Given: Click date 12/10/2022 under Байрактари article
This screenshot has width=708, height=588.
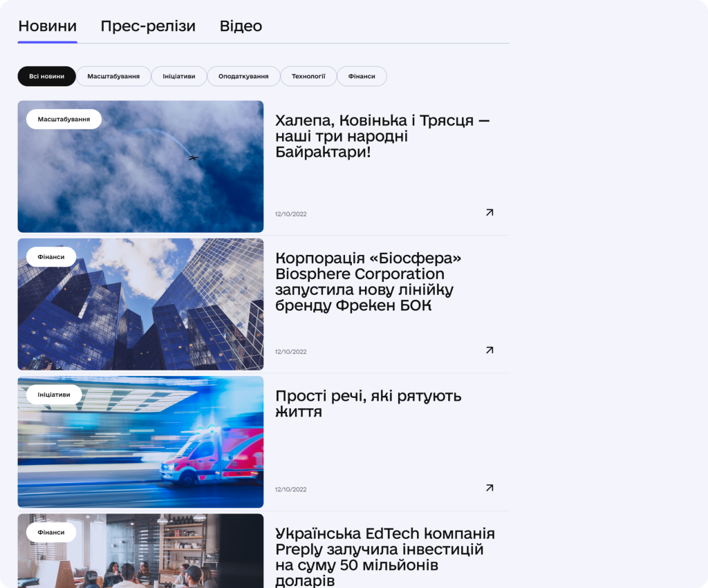Looking at the screenshot, I should point(291,214).
